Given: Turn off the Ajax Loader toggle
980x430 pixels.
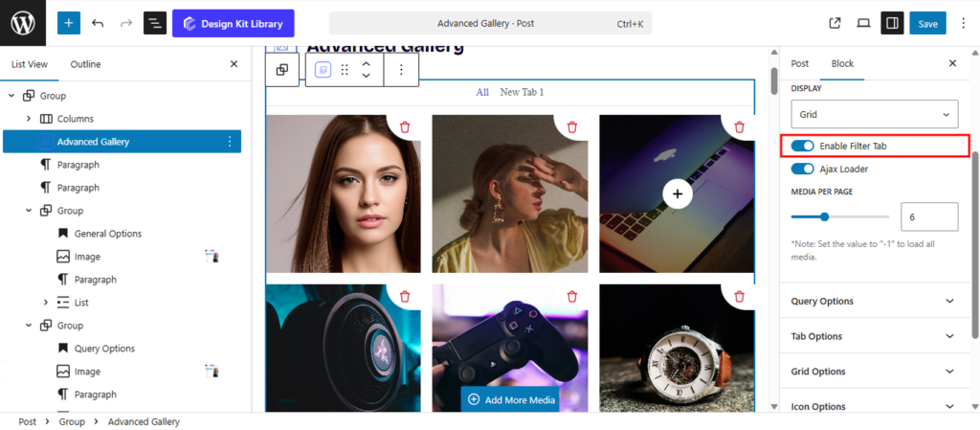Looking at the screenshot, I should click(x=802, y=169).
